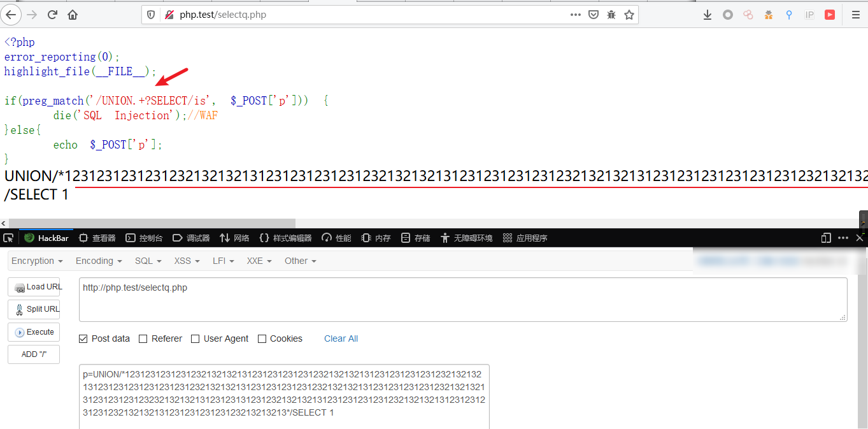
Task: Click into the HackBar URL field
Action: (x=463, y=300)
